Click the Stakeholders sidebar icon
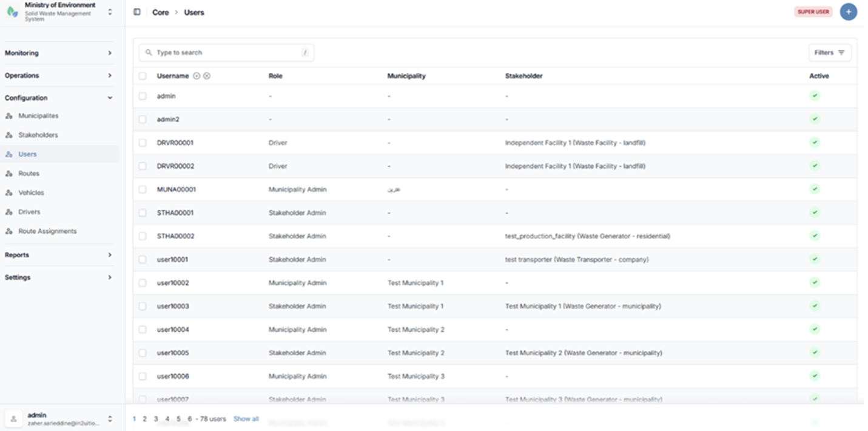This screenshot has width=868, height=431. tap(9, 135)
